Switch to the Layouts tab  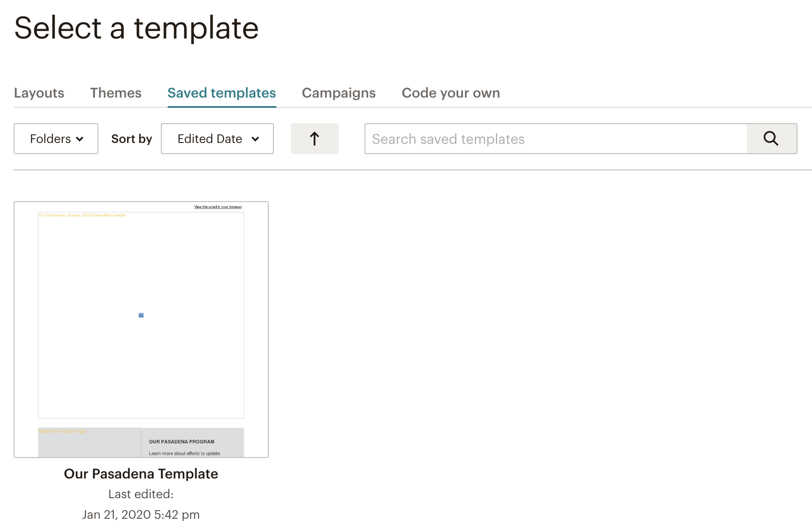[39, 93]
